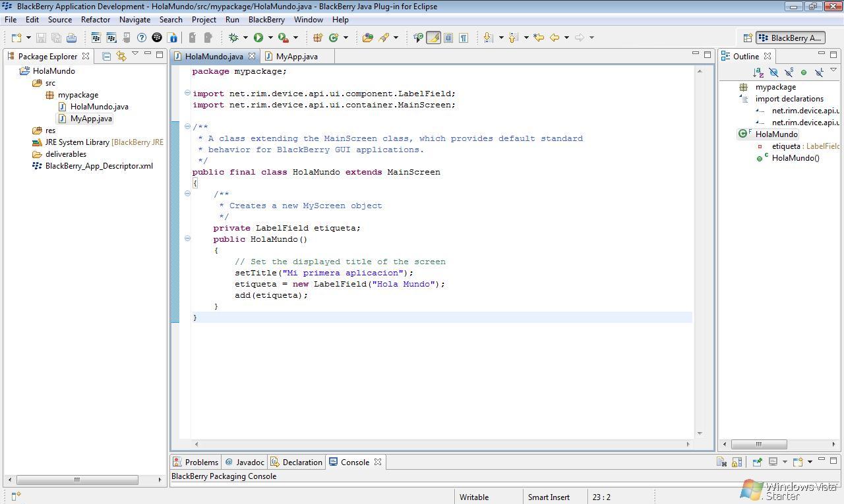Open the Run button dropdown arrow
The image size is (844, 504).
pyautogui.click(x=270, y=38)
